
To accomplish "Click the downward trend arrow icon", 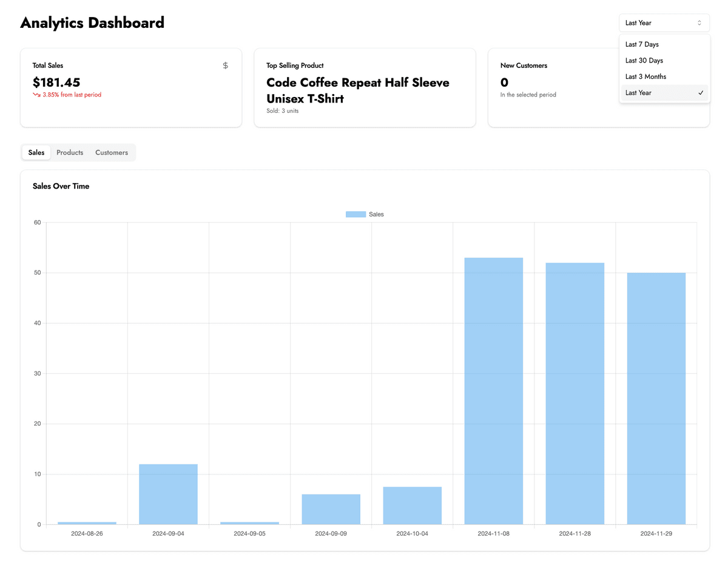I will pos(36,95).
